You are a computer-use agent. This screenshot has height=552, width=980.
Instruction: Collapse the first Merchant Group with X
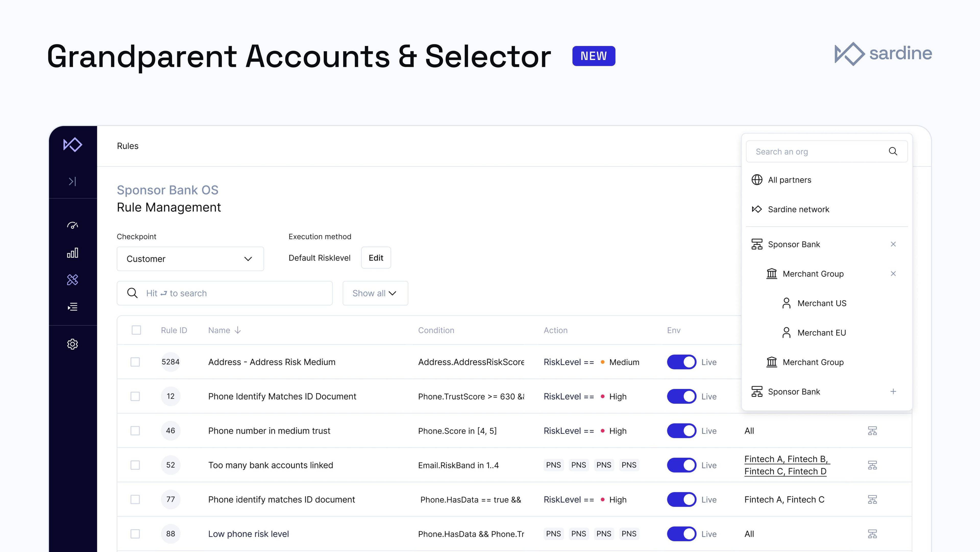[x=893, y=274]
